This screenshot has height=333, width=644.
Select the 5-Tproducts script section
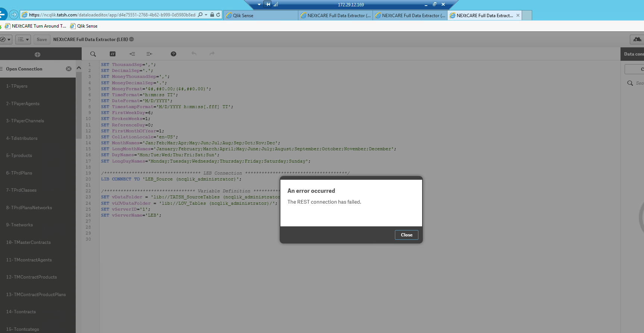point(38,155)
